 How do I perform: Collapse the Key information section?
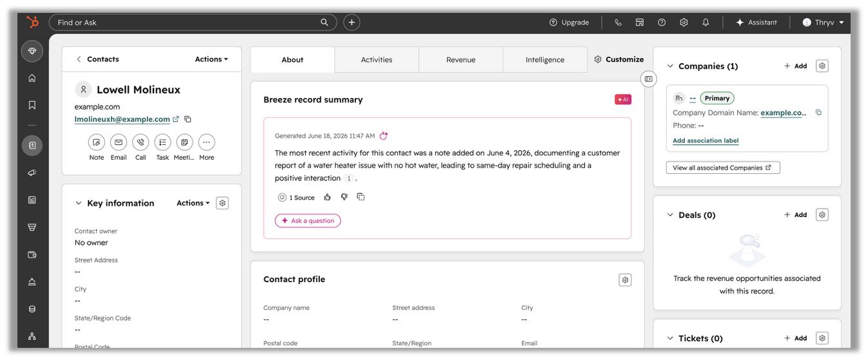(x=79, y=203)
